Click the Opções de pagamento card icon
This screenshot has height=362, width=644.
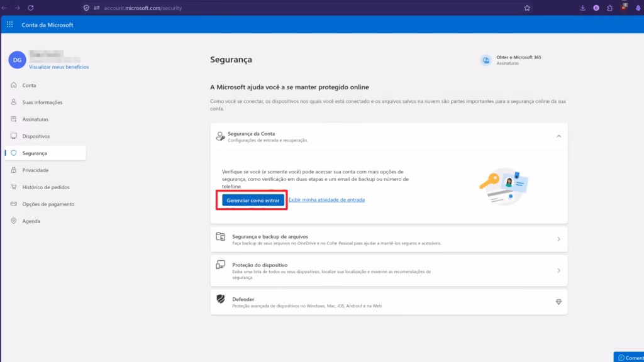click(14, 204)
